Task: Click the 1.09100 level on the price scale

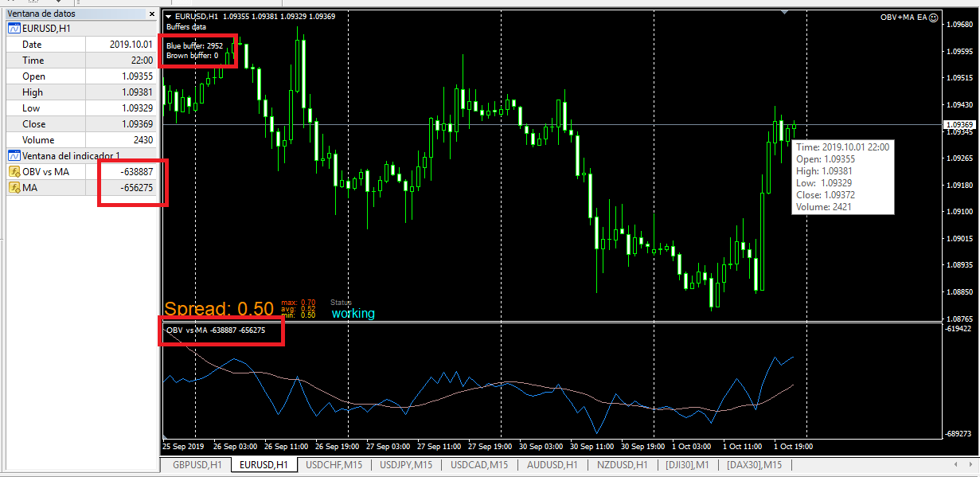Action: point(959,212)
